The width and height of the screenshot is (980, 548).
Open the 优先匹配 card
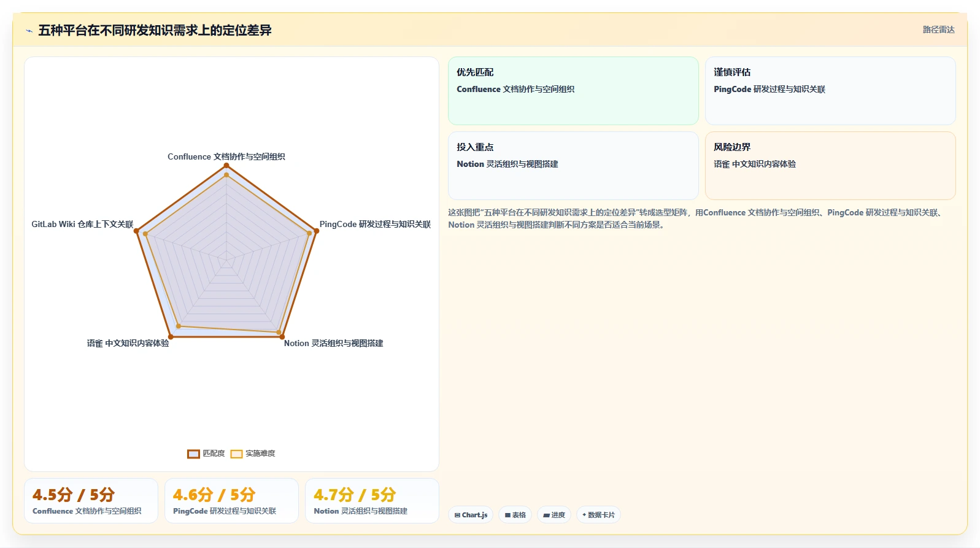pos(573,91)
